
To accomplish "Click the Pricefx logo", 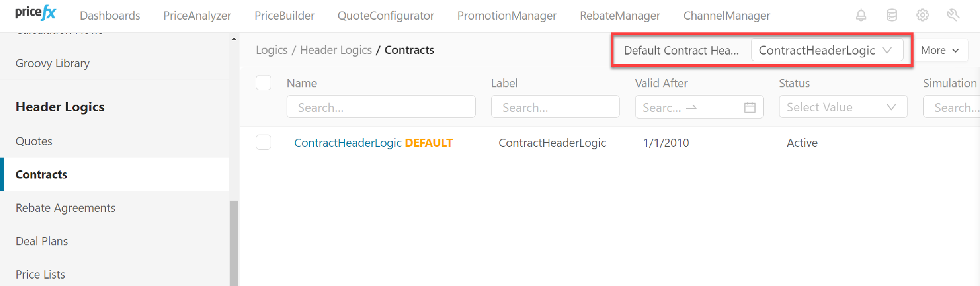I will 35,12.
